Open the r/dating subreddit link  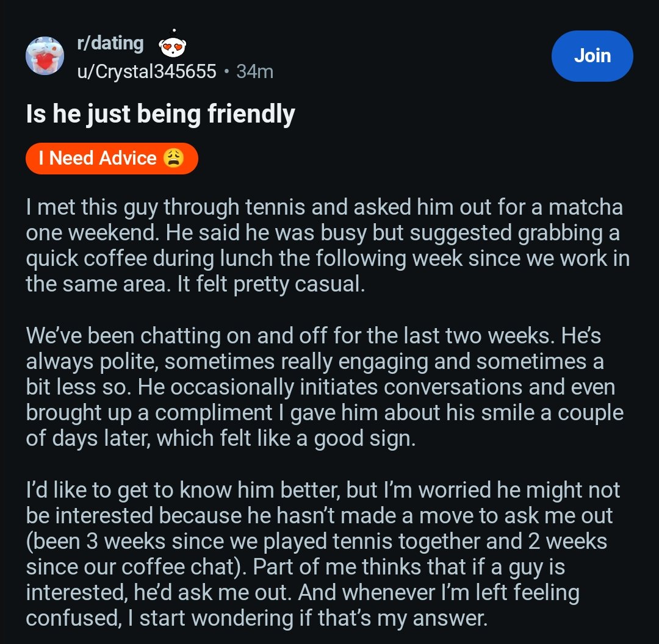tap(110, 43)
